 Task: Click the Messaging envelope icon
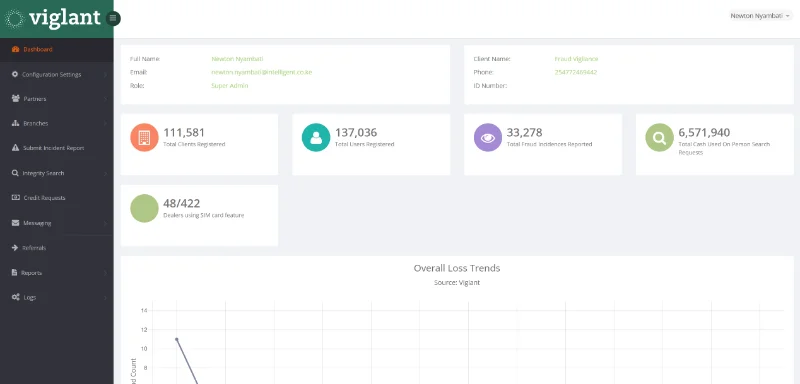tap(15, 223)
